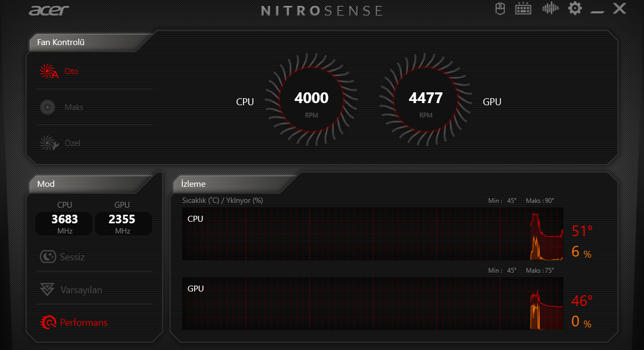The height and width of the screenshot is (350, 644).
Task: Open the mouse settings icon in title bar
Action: (x=500, y=9)
